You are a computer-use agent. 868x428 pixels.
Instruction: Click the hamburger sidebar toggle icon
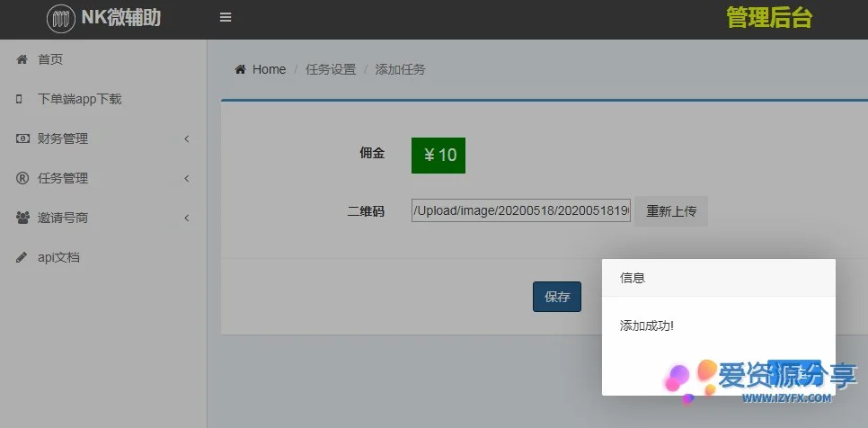[226, 18]
